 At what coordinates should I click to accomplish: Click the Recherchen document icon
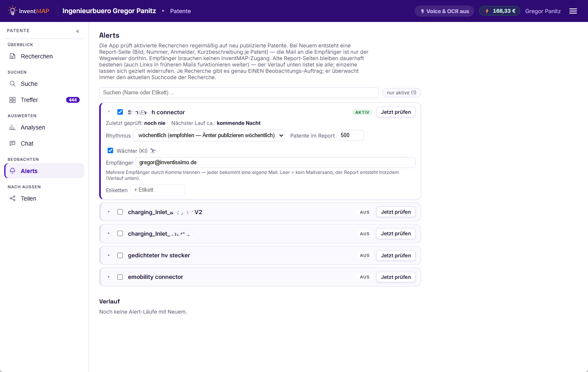[x=13, y=56]
